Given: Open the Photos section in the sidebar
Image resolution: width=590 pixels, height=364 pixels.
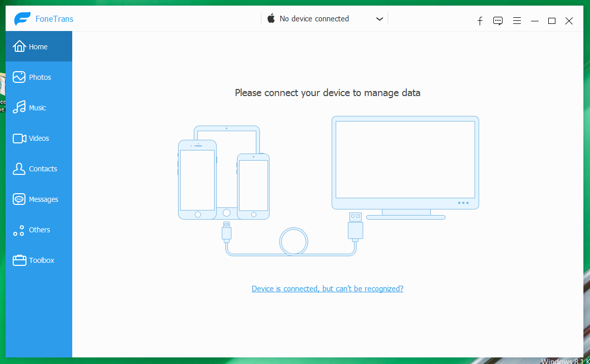Looking at the screenshot, I should point(39,77).
